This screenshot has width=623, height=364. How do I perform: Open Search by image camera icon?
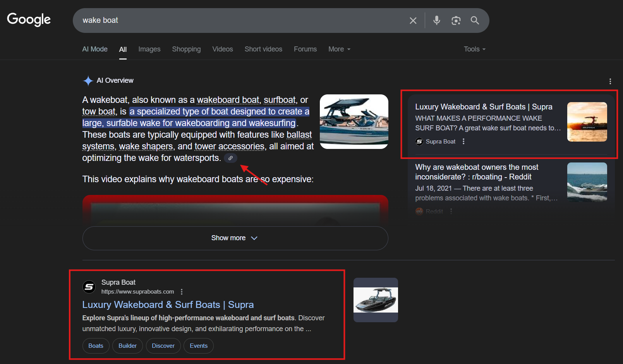(456, 21)
